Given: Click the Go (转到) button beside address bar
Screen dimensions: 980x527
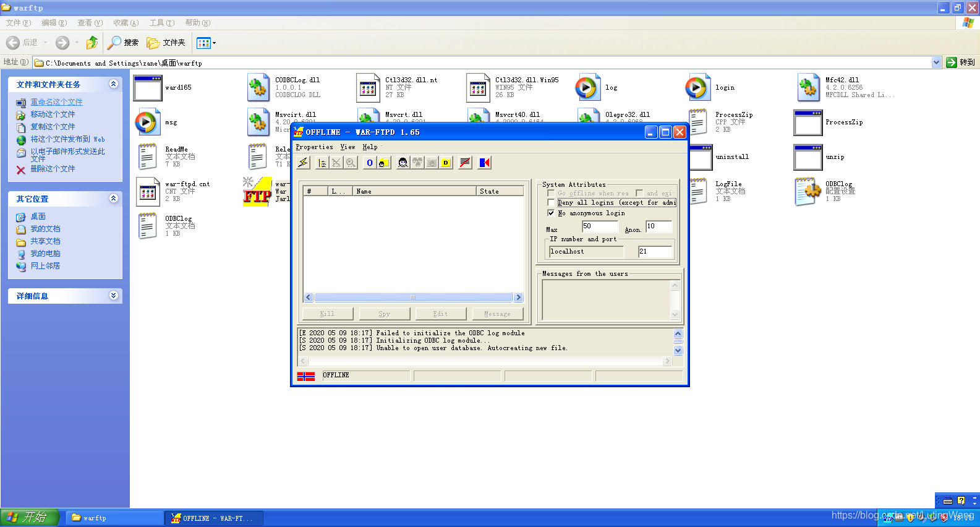Looking at the screenshot, I should 961,62.
